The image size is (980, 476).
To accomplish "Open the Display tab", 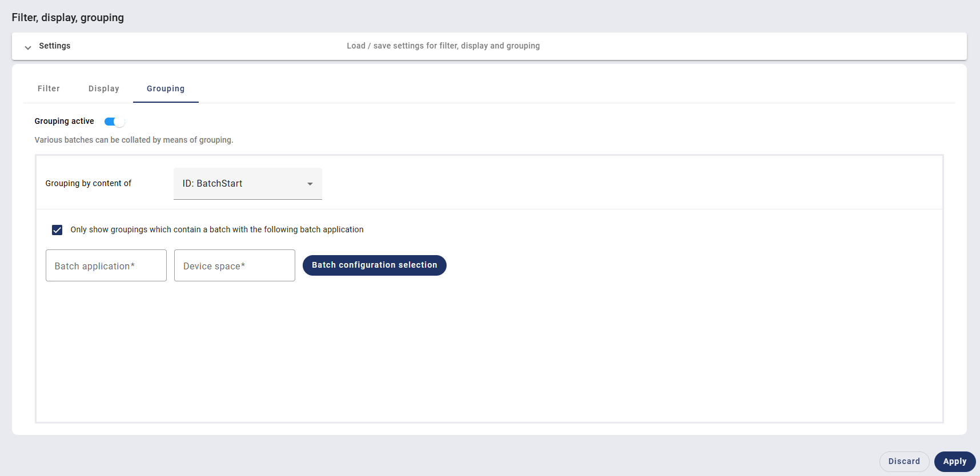I will tap(103, 88).
